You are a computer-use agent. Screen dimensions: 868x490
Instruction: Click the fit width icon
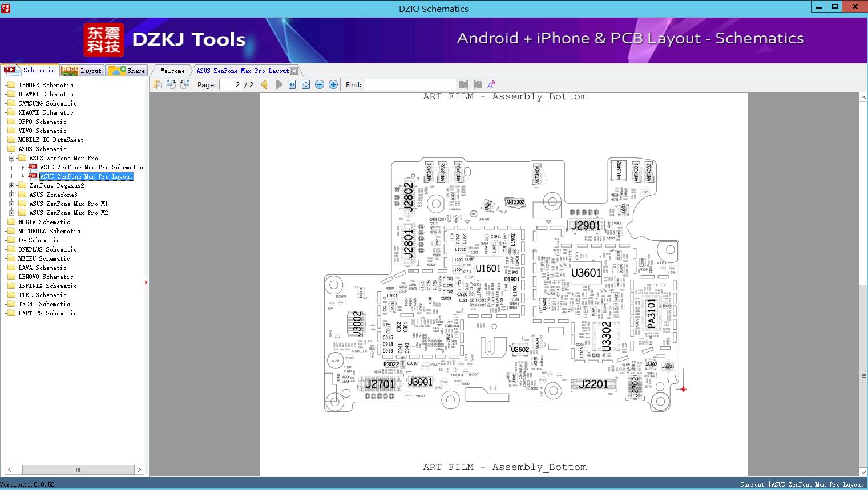[x=292, y=84]
